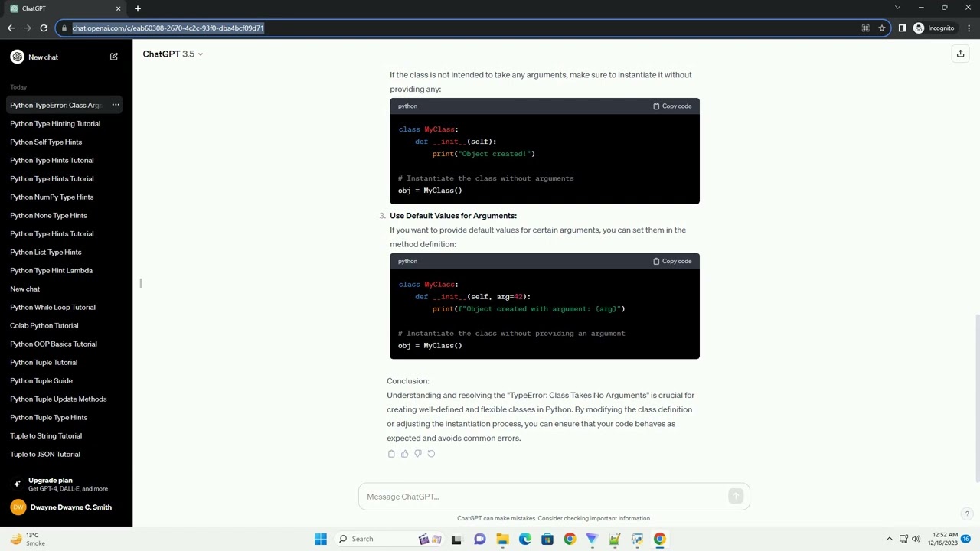
Task: Open Python Self Type Hints chat
Action: coord(46,142)
